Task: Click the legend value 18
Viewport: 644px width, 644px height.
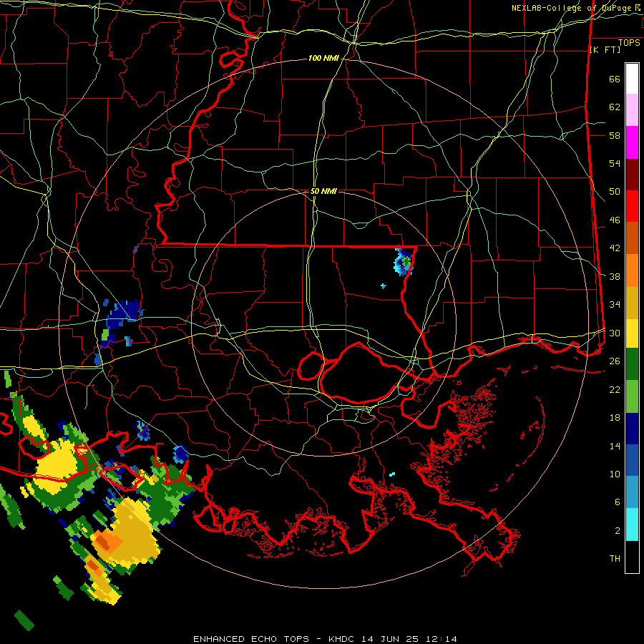Action: (615, 418)
